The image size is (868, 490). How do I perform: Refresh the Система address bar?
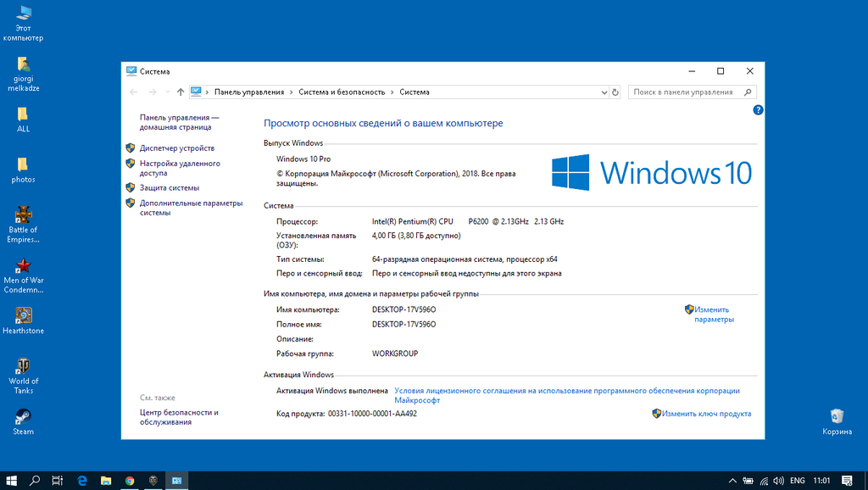tap(615, 92)
